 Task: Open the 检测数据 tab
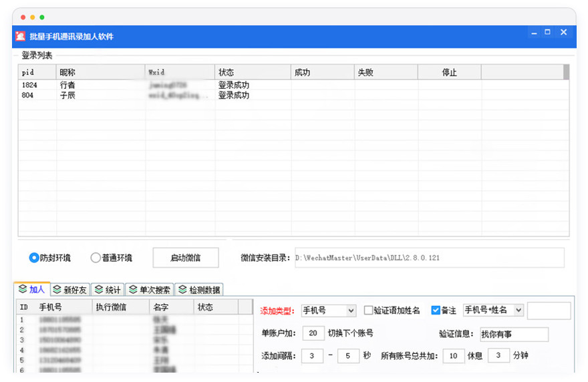(199, 290)
